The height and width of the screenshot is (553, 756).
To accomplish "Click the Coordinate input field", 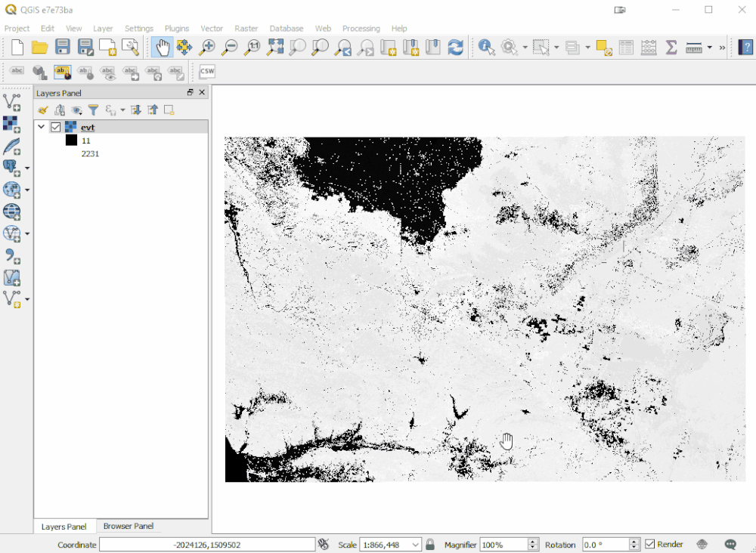I will pos(207,545).
